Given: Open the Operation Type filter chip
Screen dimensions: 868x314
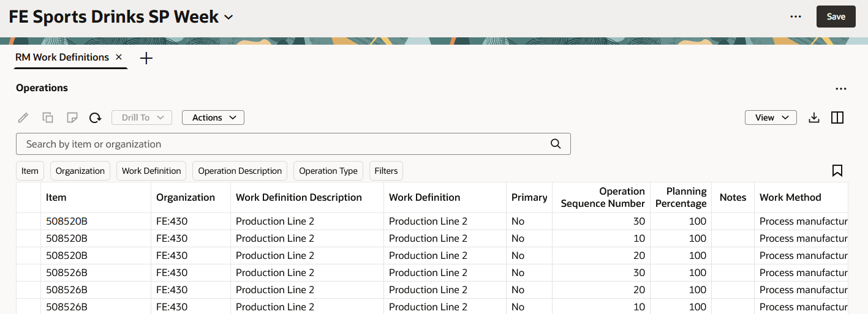Looking at the screenshot, I should 328,171.
